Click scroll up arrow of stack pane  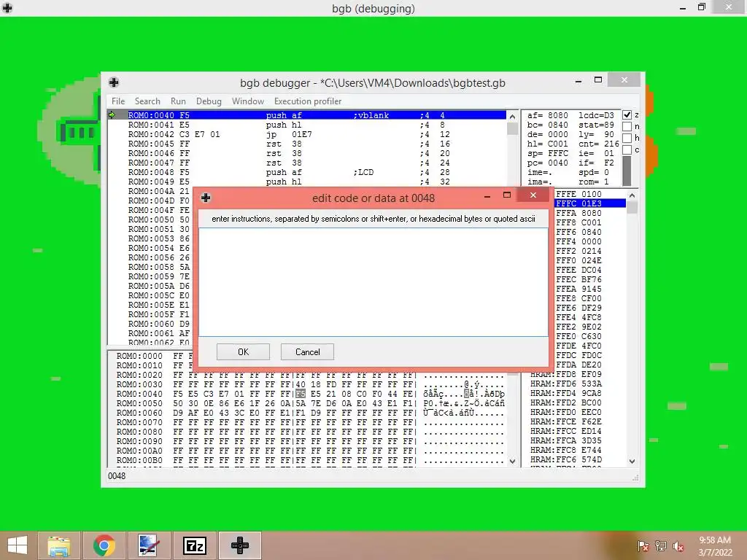pos(632,195)
